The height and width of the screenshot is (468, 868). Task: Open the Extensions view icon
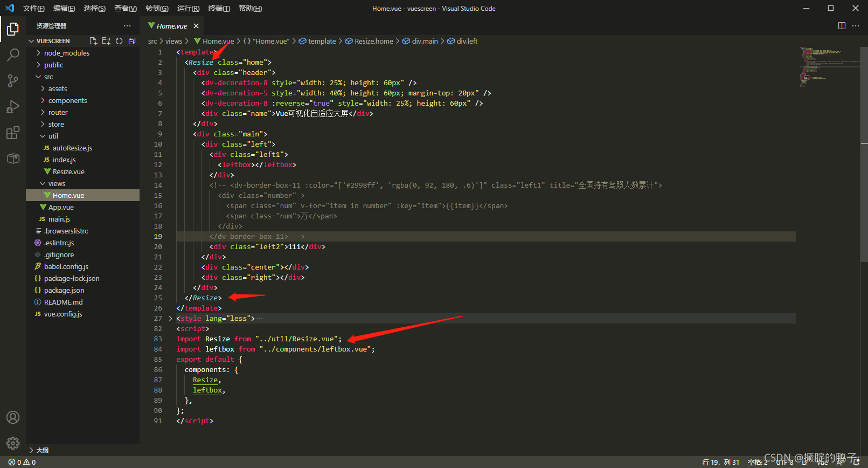[13, 132]
